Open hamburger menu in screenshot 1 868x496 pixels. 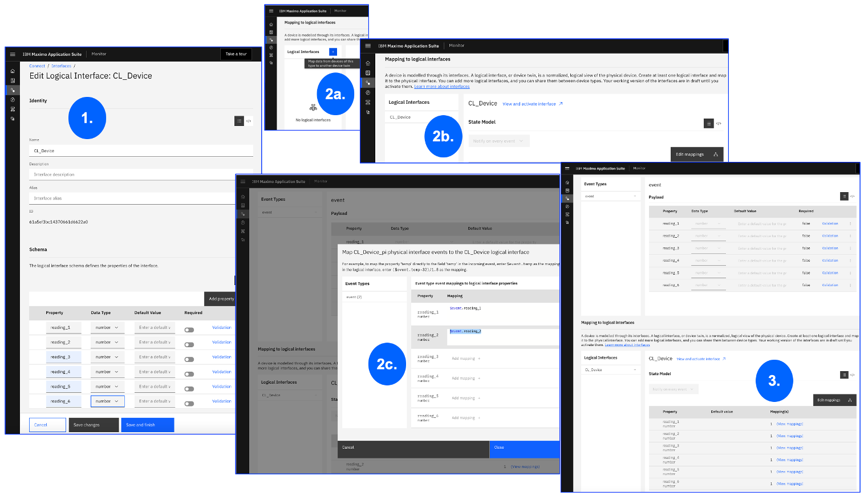[13, 54]
